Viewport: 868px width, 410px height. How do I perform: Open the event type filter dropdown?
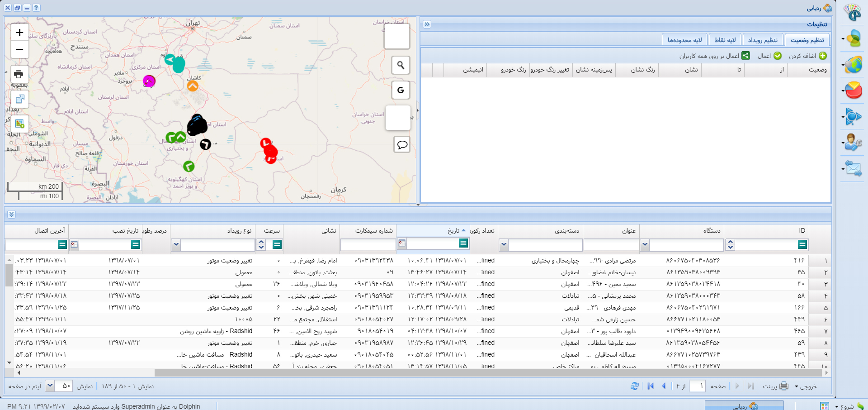click(x=176, y=245)
